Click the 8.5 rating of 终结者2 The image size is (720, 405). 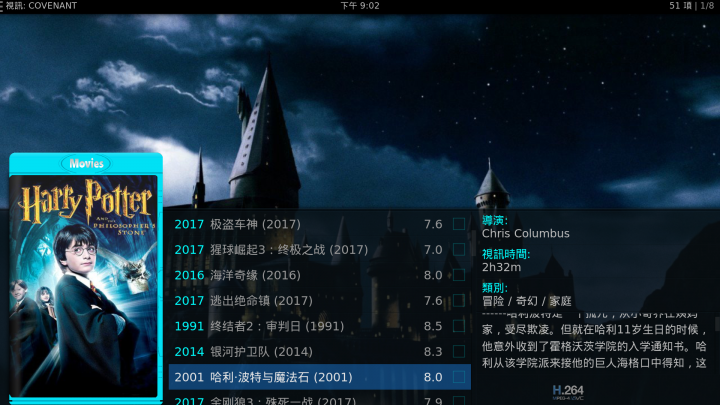pyautogui.click(x=433, y=326)
